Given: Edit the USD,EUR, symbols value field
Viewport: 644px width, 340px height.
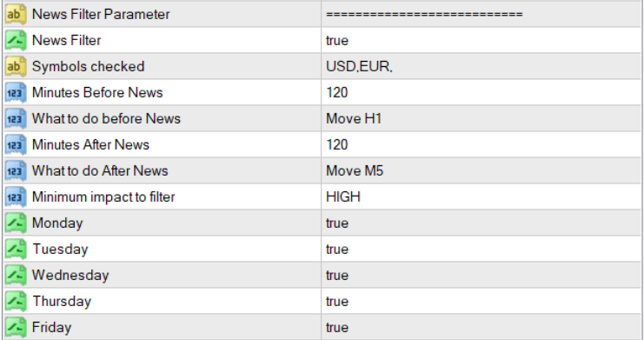Looking at the screenshot, I should pyautogui.click(x=481, y=67).
